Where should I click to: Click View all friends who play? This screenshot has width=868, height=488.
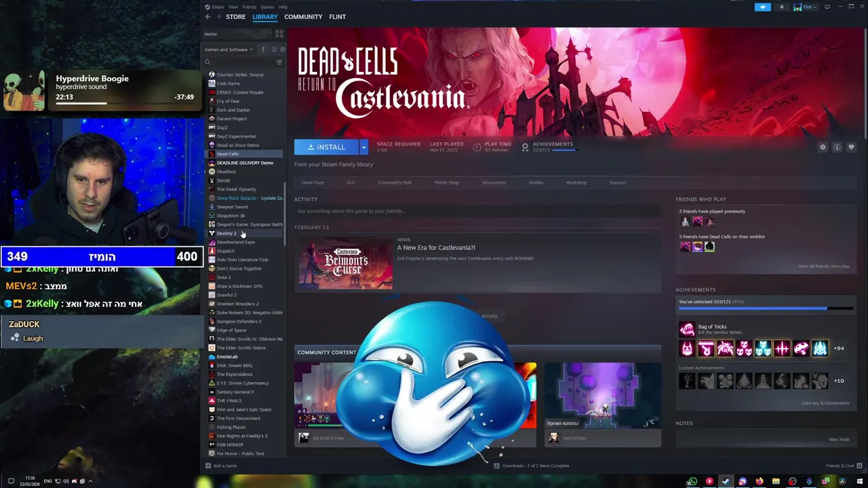(x=823, y=266)
